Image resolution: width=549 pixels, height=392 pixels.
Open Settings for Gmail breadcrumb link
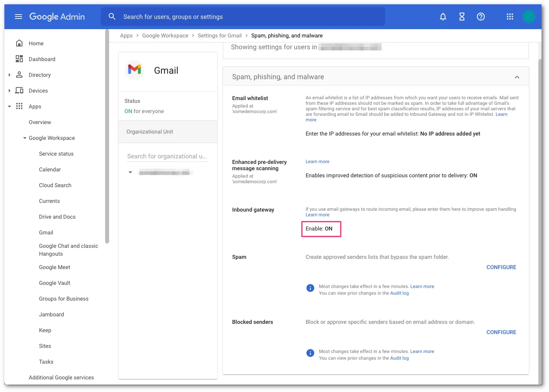click(x=219, y=35)
